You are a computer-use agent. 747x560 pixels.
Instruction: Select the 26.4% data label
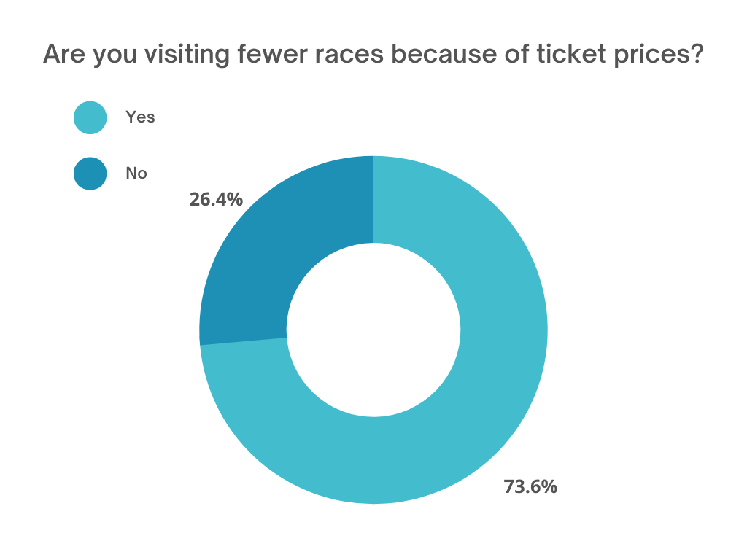216,199
